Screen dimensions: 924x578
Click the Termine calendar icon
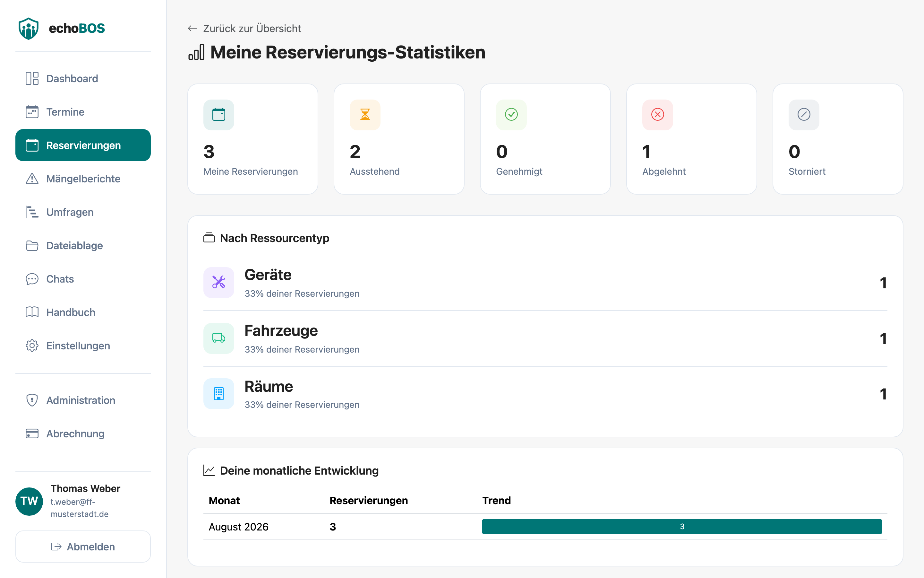click(32, 112)
